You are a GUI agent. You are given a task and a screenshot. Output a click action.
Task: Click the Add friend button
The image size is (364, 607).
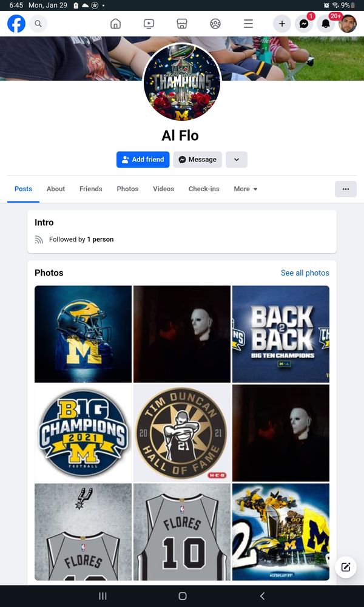pyautogui.click(x=143, y=160)
